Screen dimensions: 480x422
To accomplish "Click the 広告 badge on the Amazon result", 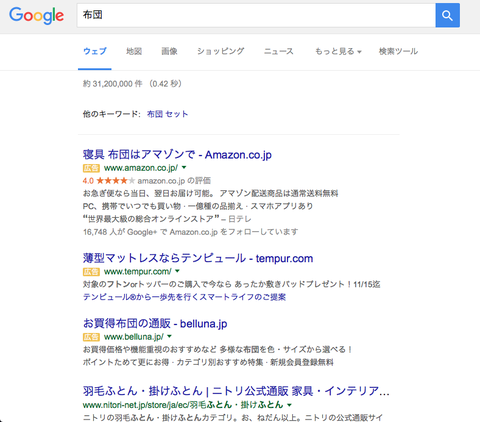I will [91, 168].
